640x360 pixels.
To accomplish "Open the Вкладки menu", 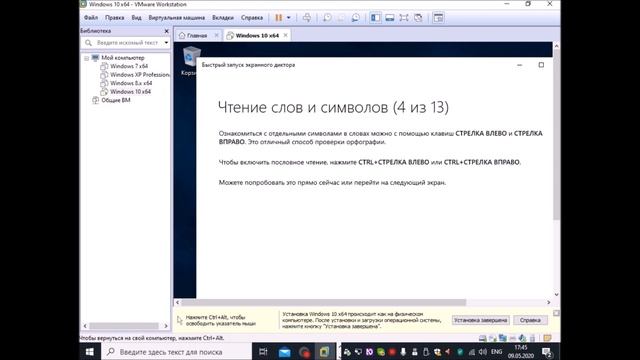I will pyautogui.click(x=223, y=18).
